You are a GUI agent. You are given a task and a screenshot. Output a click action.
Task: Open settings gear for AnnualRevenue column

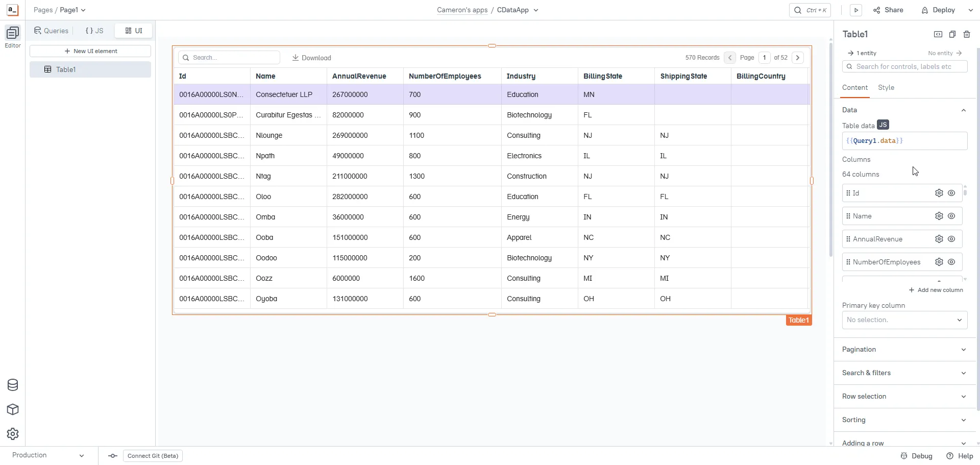pyautogui.click(x=939, y=239)
